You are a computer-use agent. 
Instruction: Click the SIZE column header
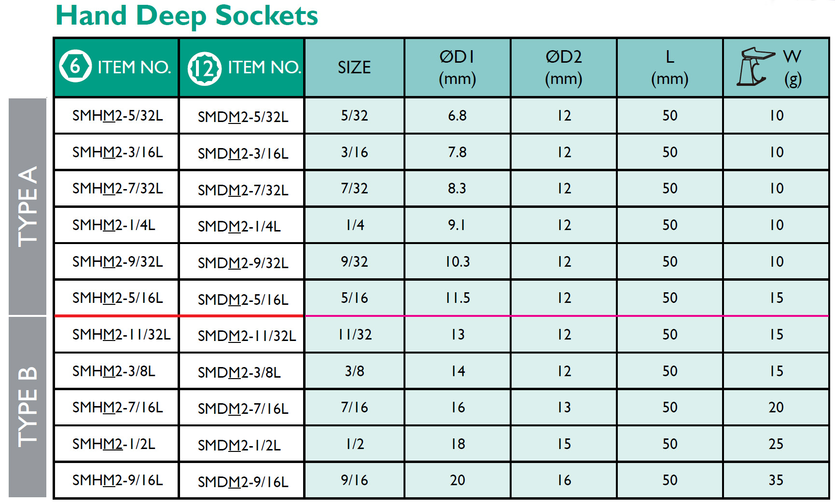[354, 68]
